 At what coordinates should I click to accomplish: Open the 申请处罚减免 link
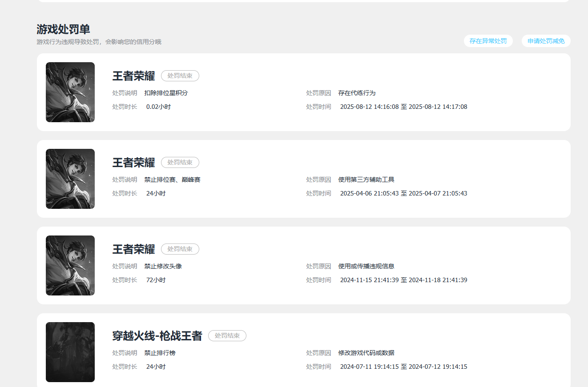click(546, 41)
